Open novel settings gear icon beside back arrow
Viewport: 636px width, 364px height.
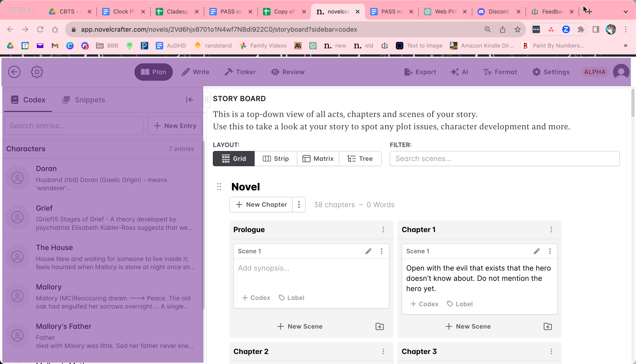pos(37,72)
